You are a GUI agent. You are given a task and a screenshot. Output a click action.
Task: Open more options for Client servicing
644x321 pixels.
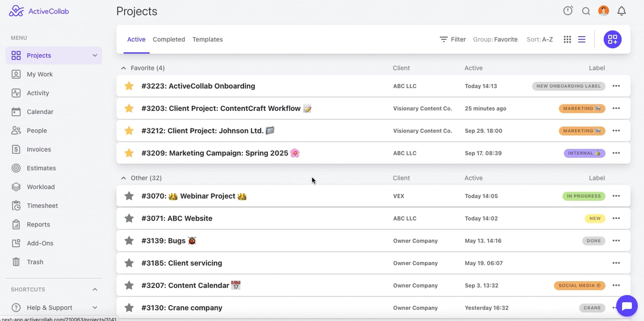pyautogui.click(x=616, y=263)
